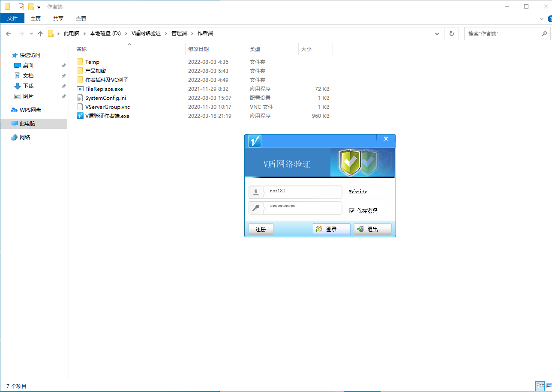Refresh the current folder view
Image resolution: width=552 pixels, height=392 pixels.
click(451, 33)
